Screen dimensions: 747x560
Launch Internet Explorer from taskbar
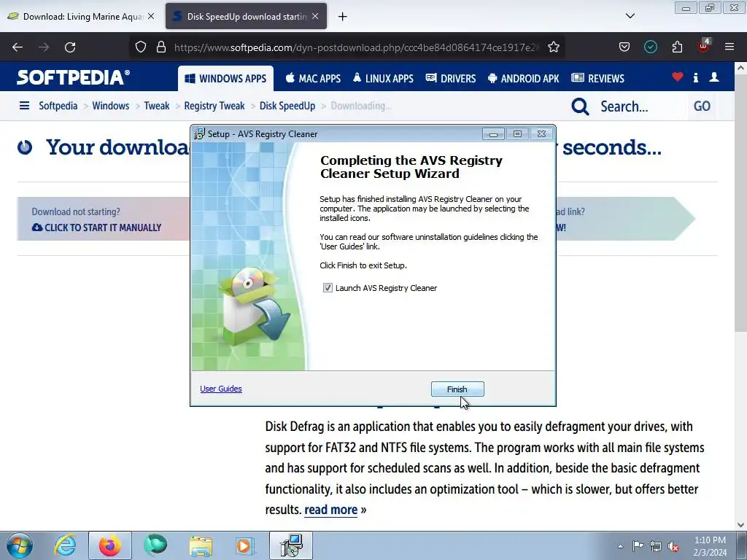coord(65,545)
